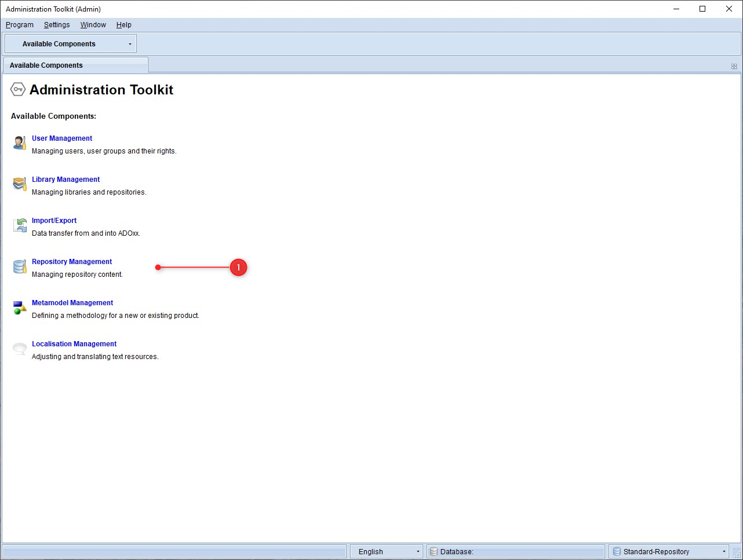
Task: Click the window title 'Administration Toolkit (Admin)'
Action: 53,9
